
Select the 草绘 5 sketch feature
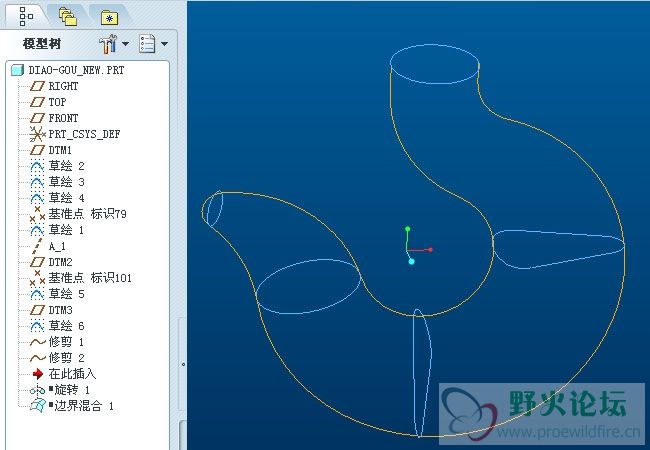click(66, 294)
